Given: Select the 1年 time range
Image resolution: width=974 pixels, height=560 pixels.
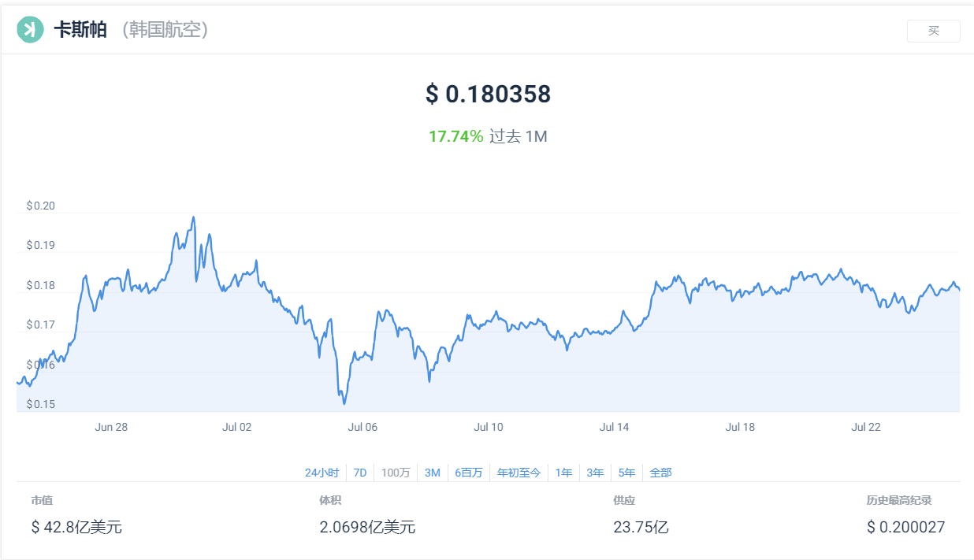Looking at the screenshot, I should tap(563, 473).
